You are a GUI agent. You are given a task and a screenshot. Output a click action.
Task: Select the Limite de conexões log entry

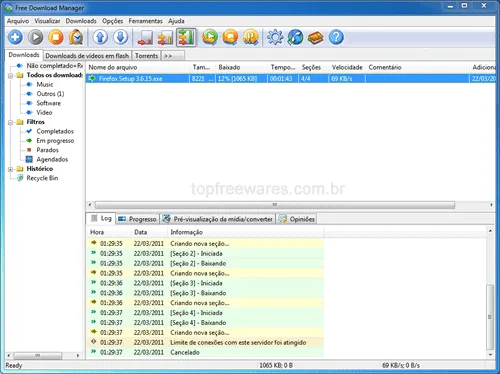pyautogui.click(x=205, y=342)
